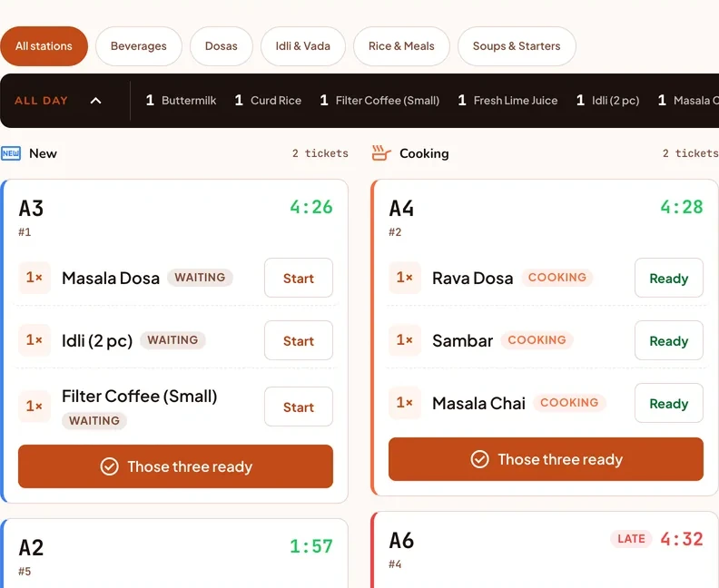Viewport: 719px width, 588px height.
Task: Click the Cooking column heading
Action: click(424, 153)
